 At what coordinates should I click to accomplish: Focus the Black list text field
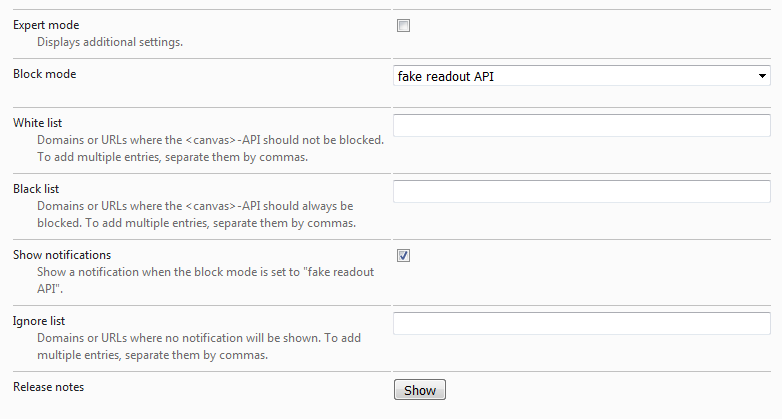[x=582, y=192]
